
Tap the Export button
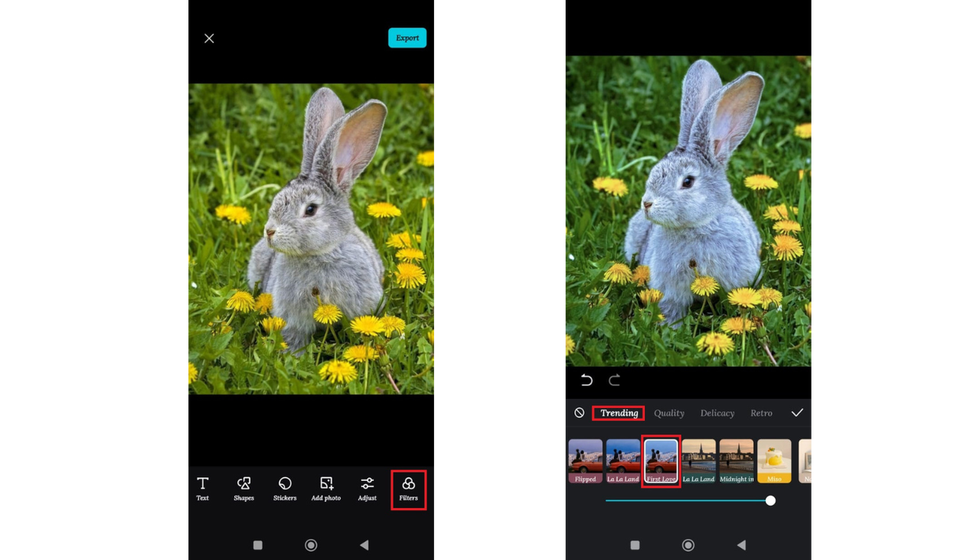[x=407, y=38]
